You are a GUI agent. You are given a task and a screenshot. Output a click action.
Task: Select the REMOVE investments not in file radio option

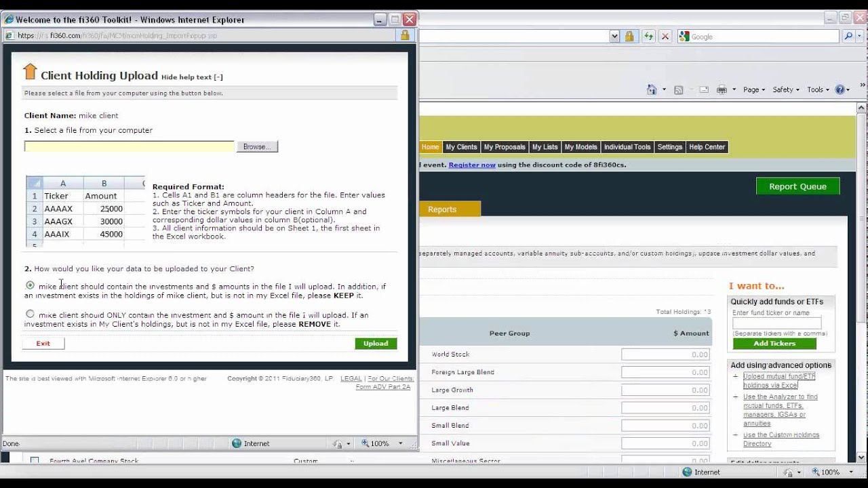tap(30, 314)
